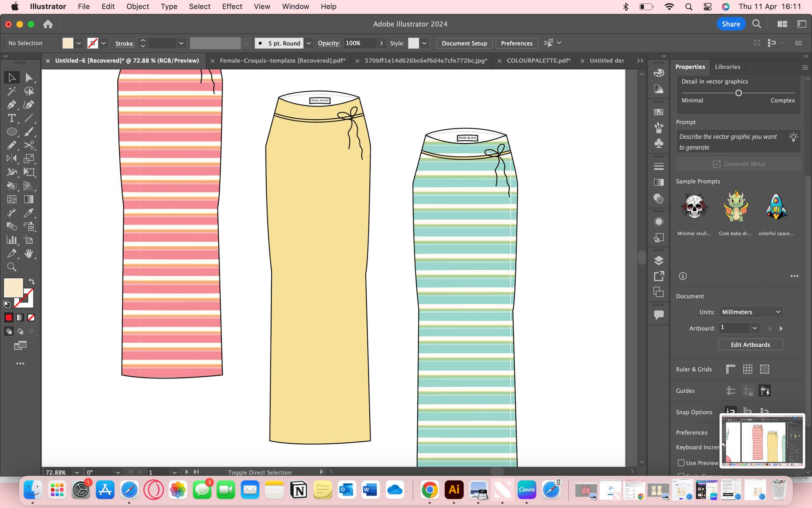Select the Pen tool

coord(12,105)
